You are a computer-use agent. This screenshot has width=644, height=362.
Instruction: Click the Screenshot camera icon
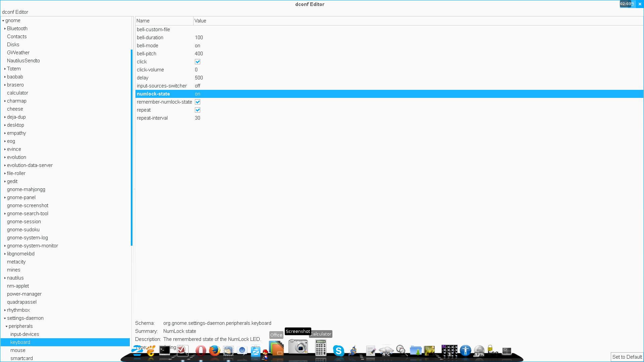[298, 347]
